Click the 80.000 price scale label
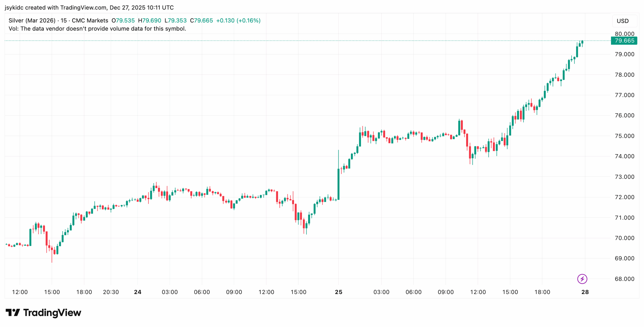The height and width of the screenshot is (327, 644). [624, 34]
